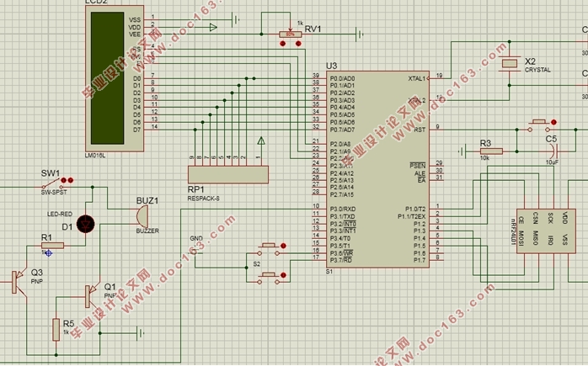Viewport: 588px width, 366px height.
Task: Click the red LED D1 symbol
Action: [85, 224]
